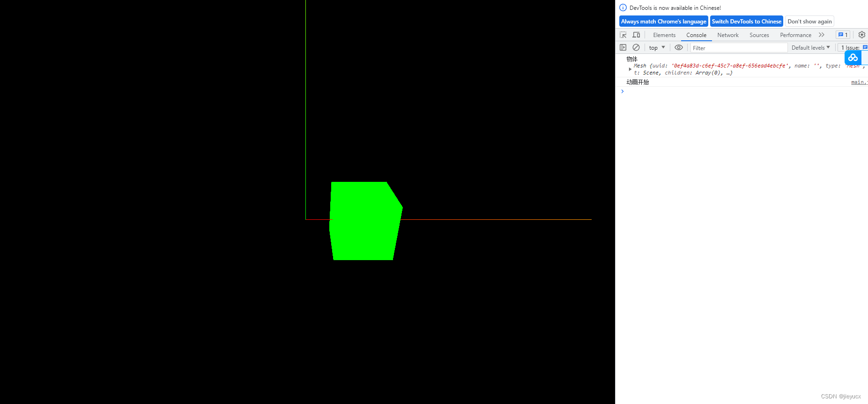Click the DevTools is now available in Chinese text
Viewport: 868px width, 404px height.
tap(675, 8)
